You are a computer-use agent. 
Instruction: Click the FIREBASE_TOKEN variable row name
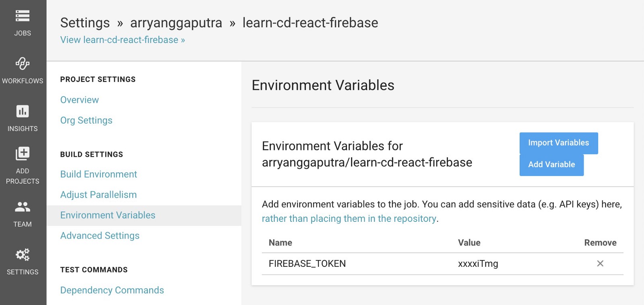click(x=307, y=264)
